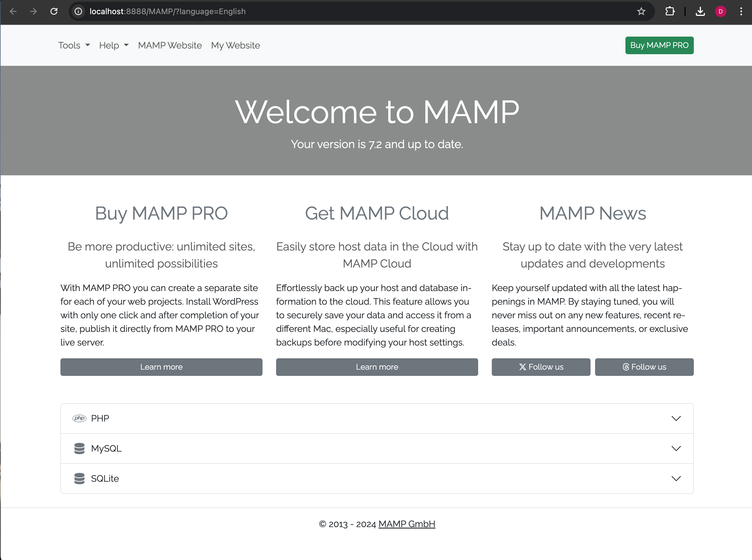This screenshot has width=752, height=560.
Task: Open the MAMP Website nav link
Action: (x=170, y=45)
